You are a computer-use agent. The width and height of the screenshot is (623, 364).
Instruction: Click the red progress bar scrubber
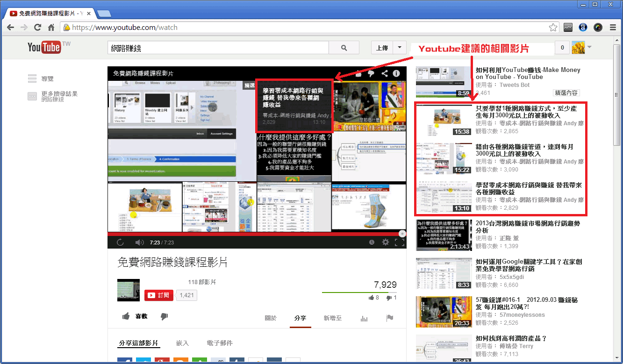(402, 233)
